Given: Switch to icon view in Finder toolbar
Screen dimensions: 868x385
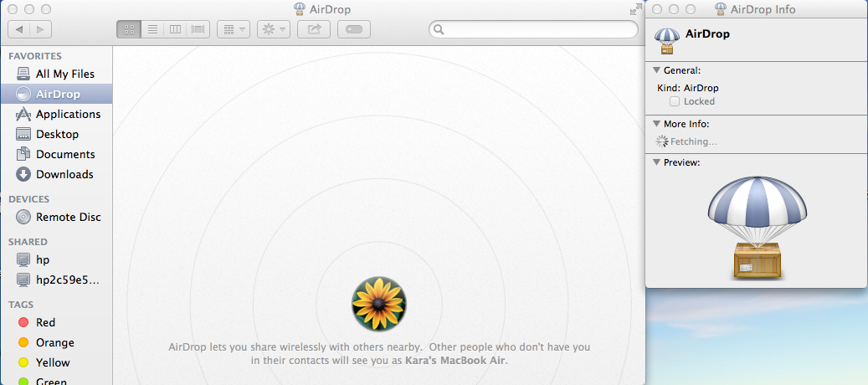Looking at the screenshot, I should [129, 29].
